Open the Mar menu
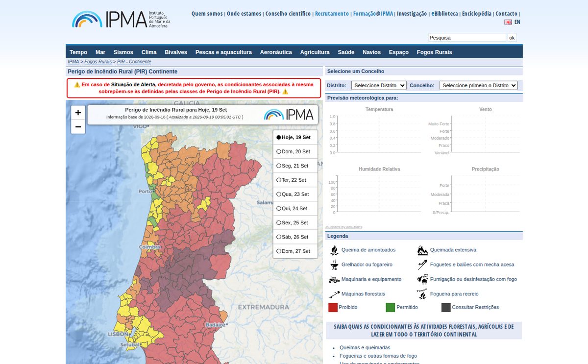This screenshot has width=588, height=364. (x=100, y=52)
